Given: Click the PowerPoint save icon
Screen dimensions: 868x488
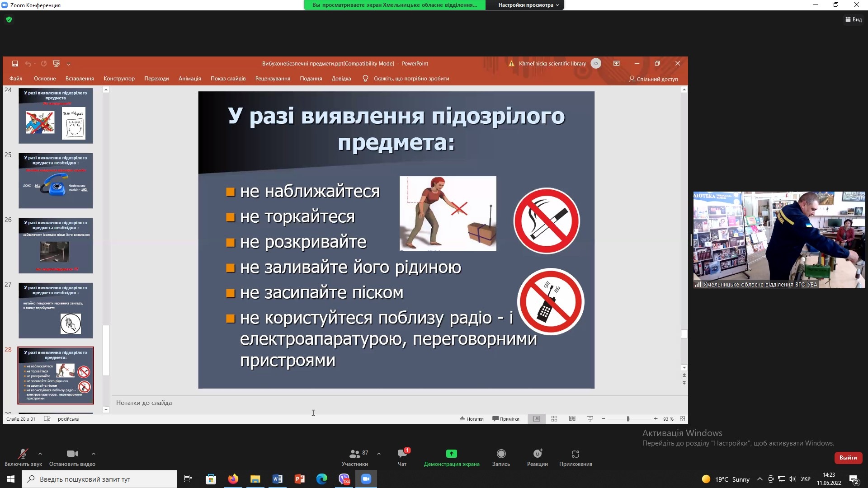Looking at the screenshot, I should pos(15,64).
